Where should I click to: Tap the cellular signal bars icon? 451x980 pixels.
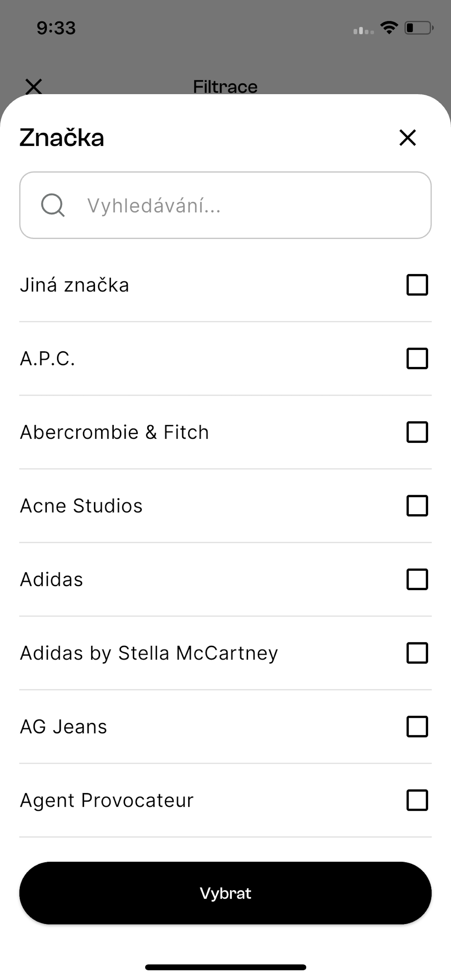coord(364,30)
